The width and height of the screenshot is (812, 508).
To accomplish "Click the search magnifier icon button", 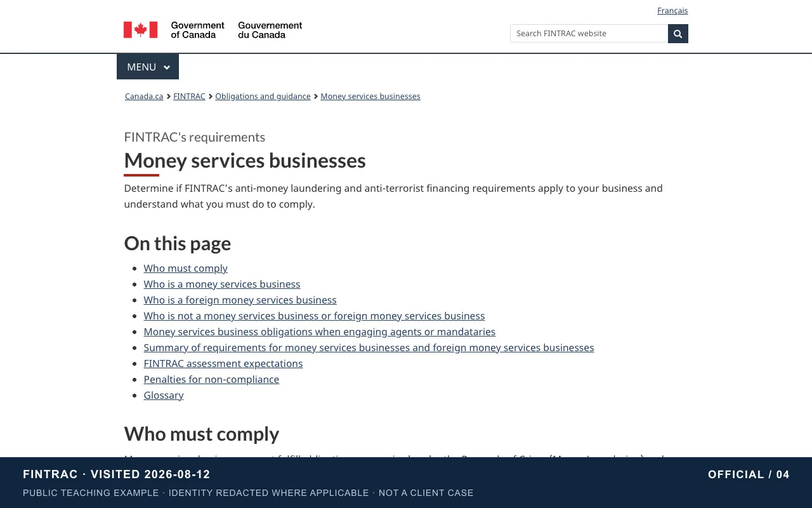I will coord(678,34).
